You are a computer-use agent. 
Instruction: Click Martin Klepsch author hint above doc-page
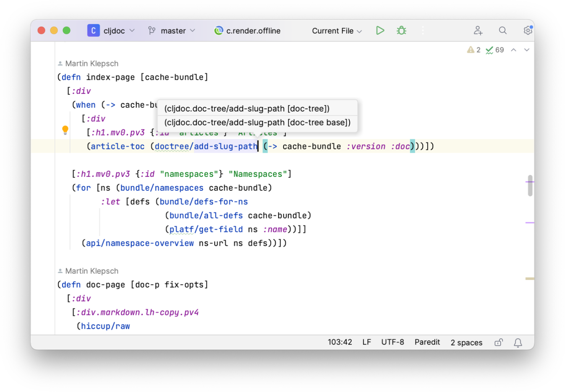click(x=88, y=271)
